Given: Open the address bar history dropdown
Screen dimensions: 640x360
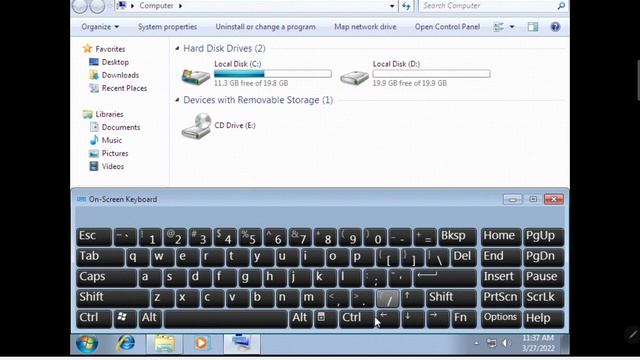Looking at the screenshot, I should point(392,6).
